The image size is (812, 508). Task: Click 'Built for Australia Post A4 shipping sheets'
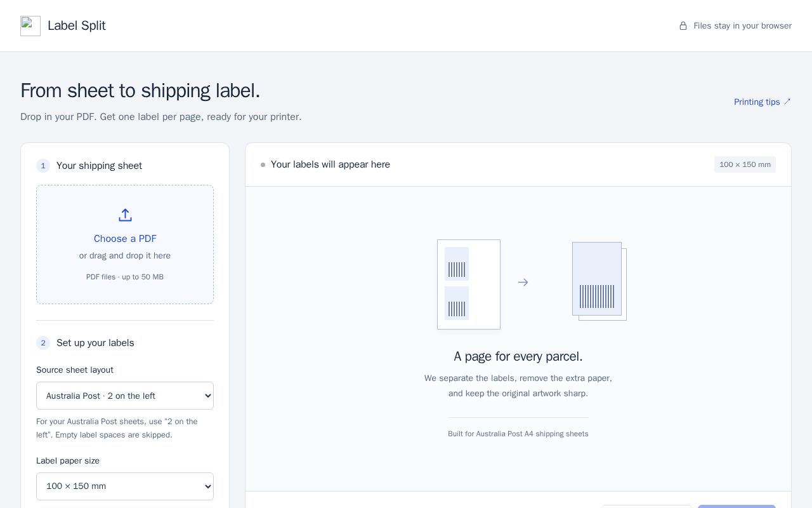[518, 434]
